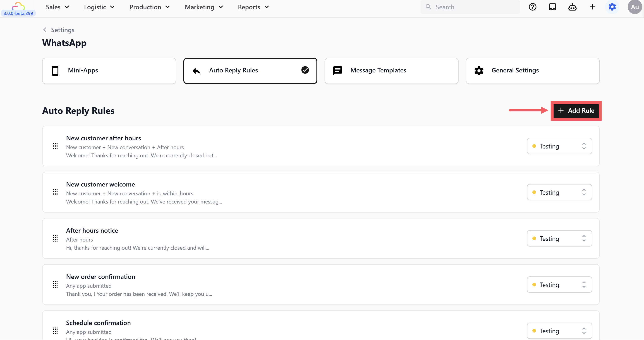Switch to Message Templates card

point(391,71)
